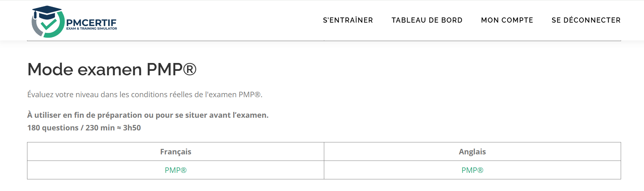Click the "≈ 3h50" duration text

tap(129, 128)
